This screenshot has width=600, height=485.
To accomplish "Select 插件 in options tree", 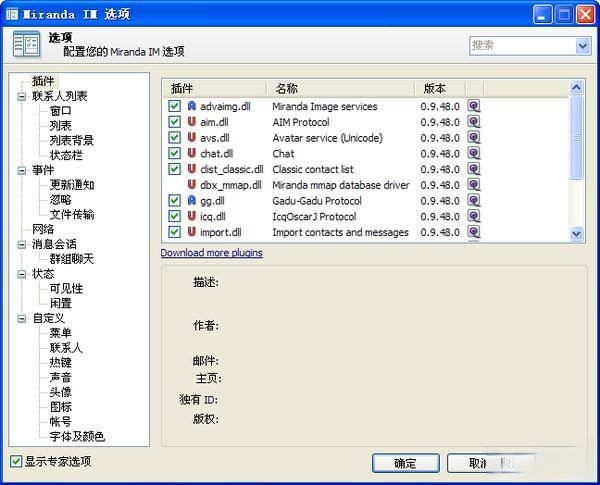I will 43,81.
